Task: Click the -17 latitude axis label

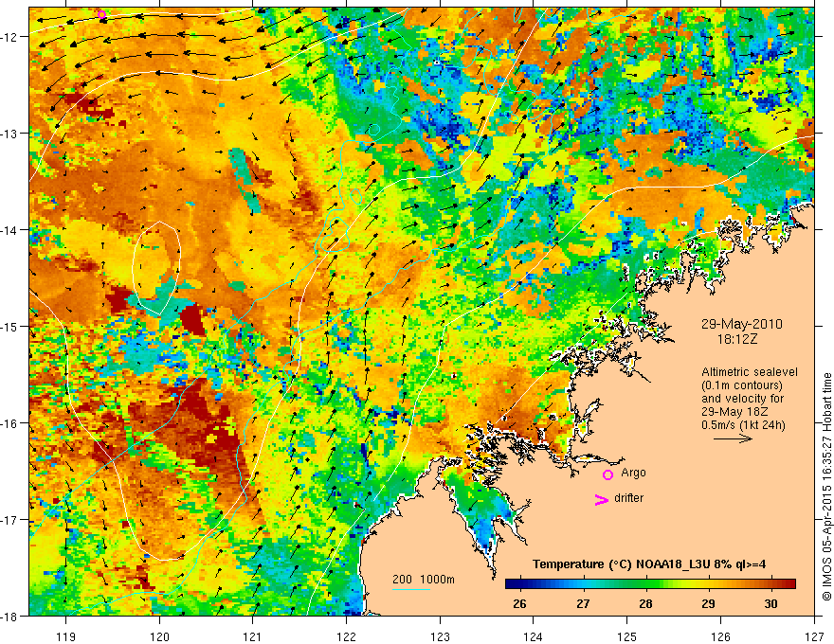Action: 11,520
